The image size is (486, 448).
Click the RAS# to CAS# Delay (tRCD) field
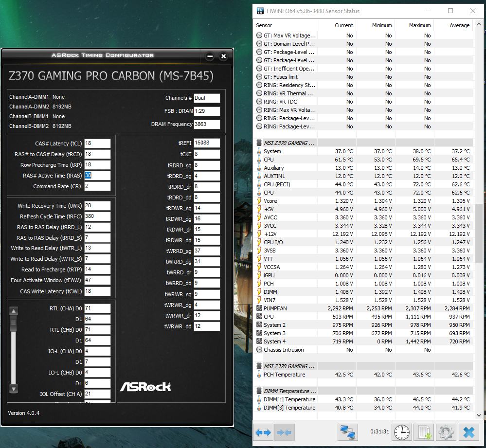(97, 154)
